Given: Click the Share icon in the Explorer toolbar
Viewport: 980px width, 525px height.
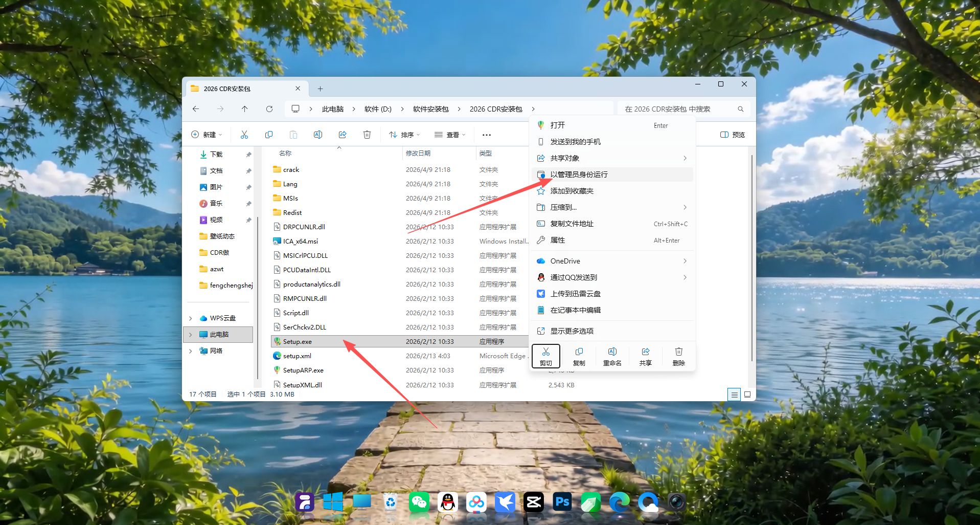Looking at the screenshot, I should point(343,135).
